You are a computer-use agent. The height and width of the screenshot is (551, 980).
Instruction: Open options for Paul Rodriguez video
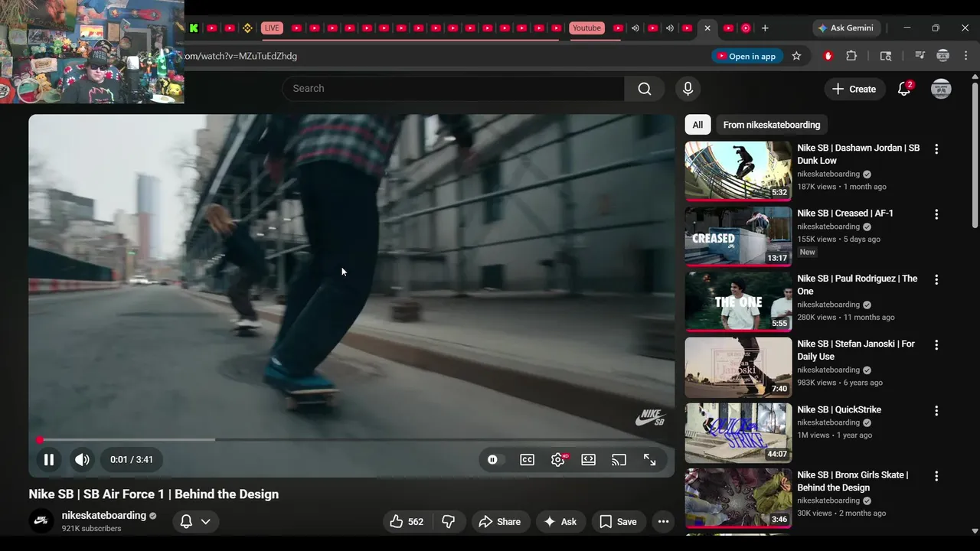point(936,280)
